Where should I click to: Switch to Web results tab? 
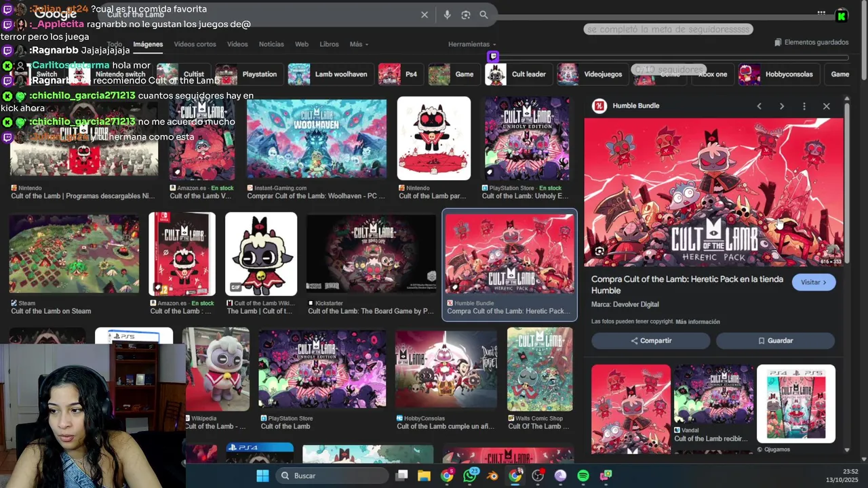(x=302, y=44)
